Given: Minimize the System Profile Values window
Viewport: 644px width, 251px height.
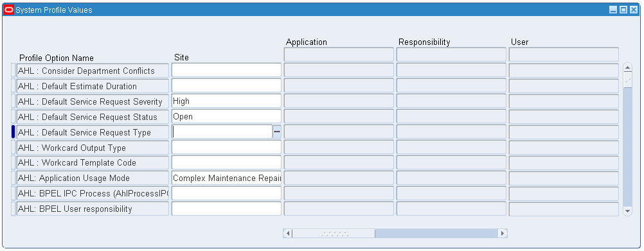Looking at the screenshot, I should click(x=613, y=10).
